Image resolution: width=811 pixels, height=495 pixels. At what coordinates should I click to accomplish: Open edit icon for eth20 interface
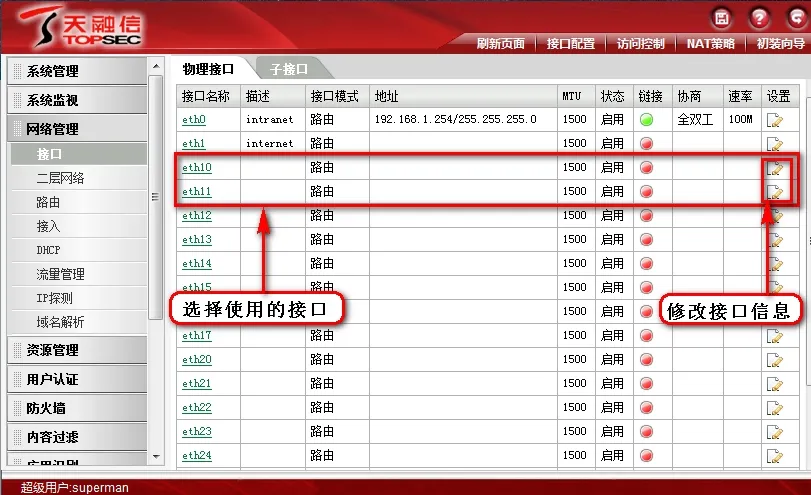click(x=774, y=360)
